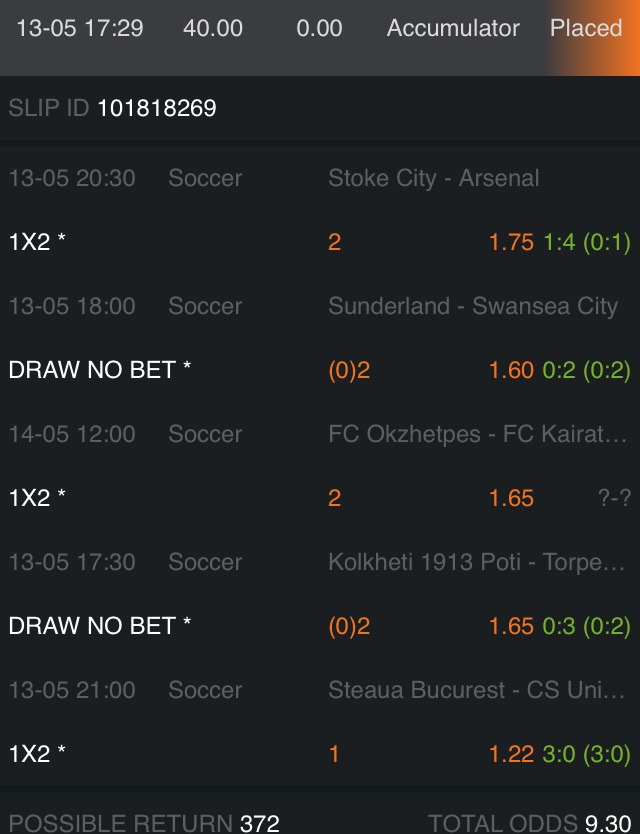Open the Kolkheti 1913 Poti match
The width and height of the screenshot is (640, 834).
coord(476,563)
